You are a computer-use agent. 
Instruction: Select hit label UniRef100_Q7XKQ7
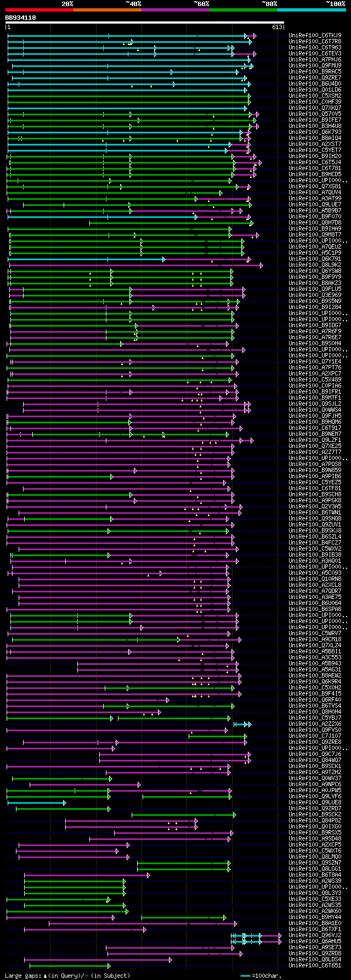click(x=315, y=108)
